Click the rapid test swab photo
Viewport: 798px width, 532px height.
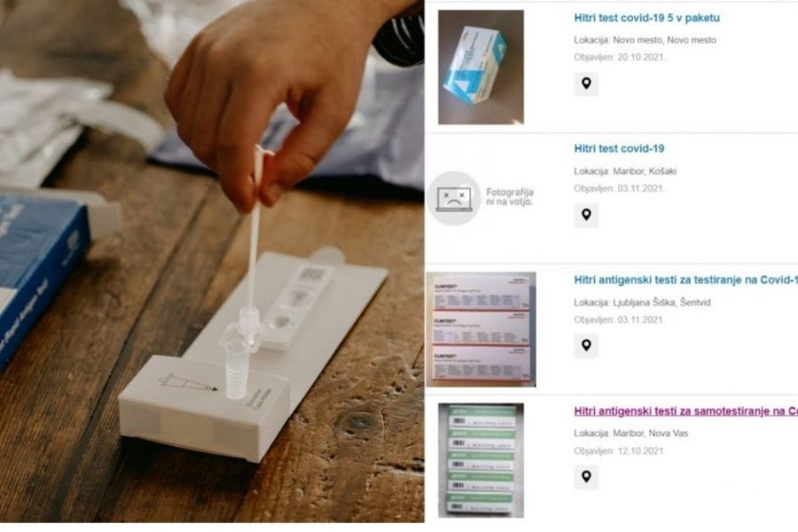tap(212, 262)
